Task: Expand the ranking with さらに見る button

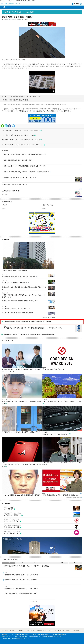Action: click(42, 601)
